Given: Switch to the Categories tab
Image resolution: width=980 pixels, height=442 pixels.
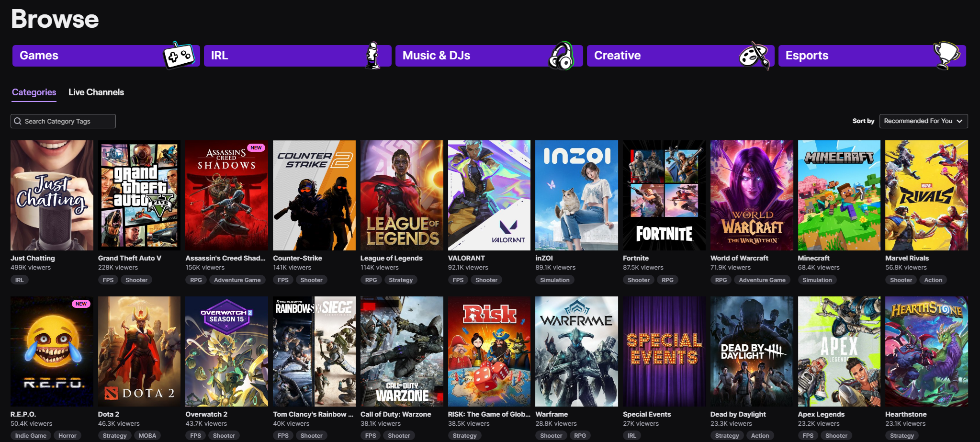Looking at the screenshot, I should pos(34,92).
